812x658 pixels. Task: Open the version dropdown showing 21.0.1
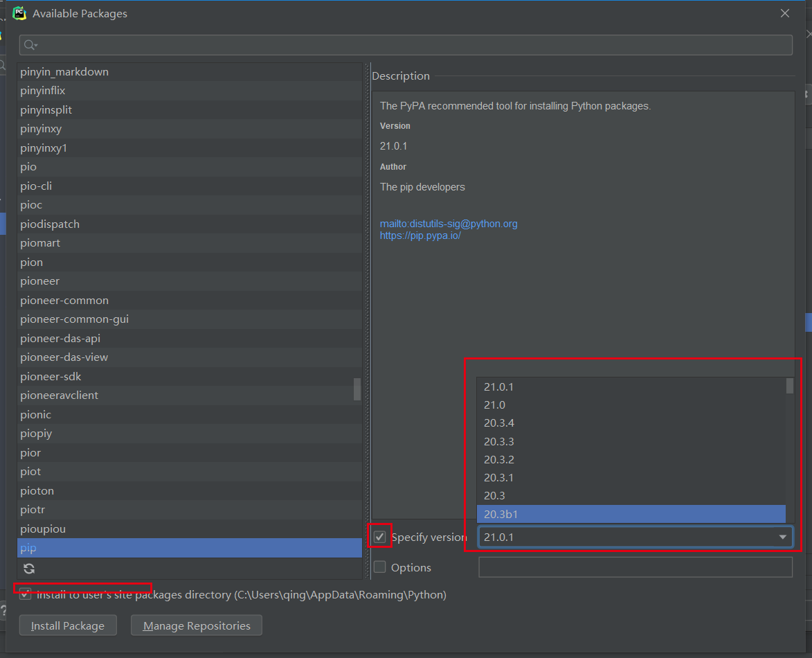[x=782, y=536]
